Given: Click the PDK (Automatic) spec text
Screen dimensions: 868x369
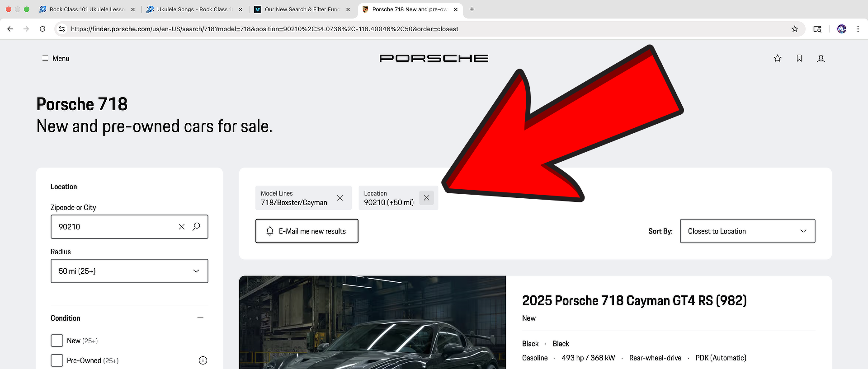Looking at the screenshot, I should [721, 358].
